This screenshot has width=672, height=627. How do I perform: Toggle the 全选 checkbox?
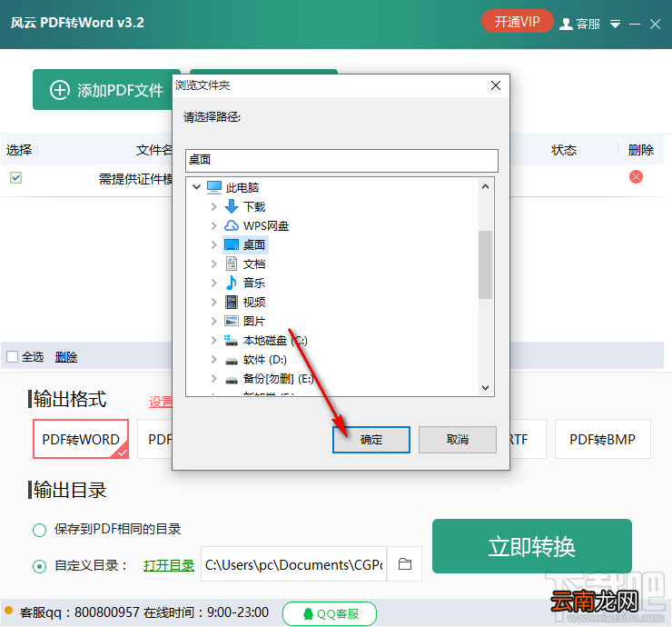click(x=13, y=356)
